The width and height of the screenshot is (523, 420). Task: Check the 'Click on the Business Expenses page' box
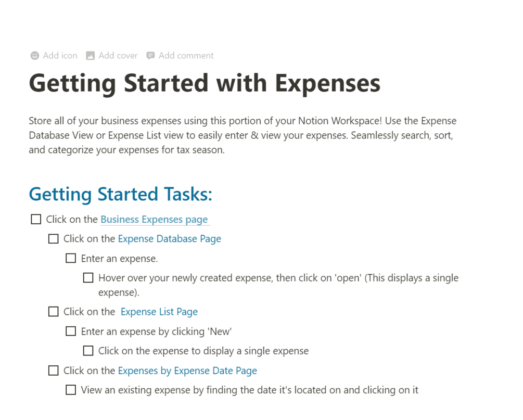coord(36,219)
